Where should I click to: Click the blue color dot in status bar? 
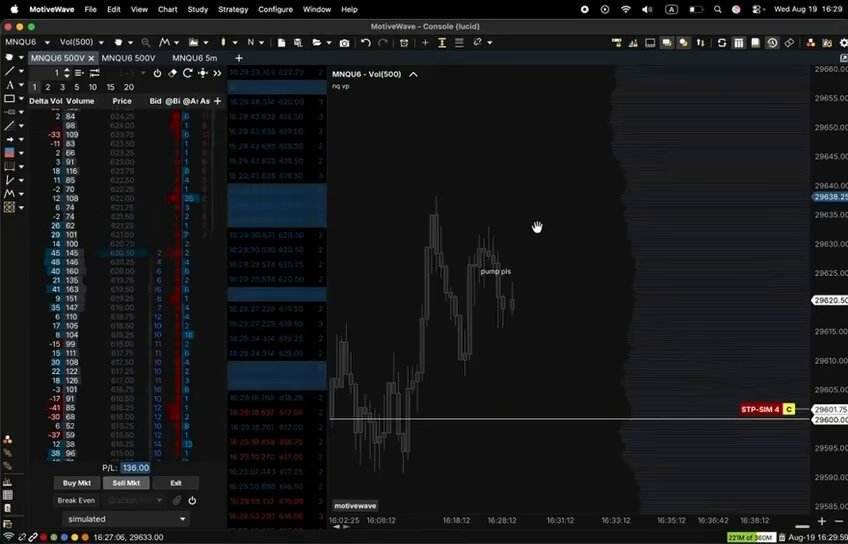pos(64,538)
